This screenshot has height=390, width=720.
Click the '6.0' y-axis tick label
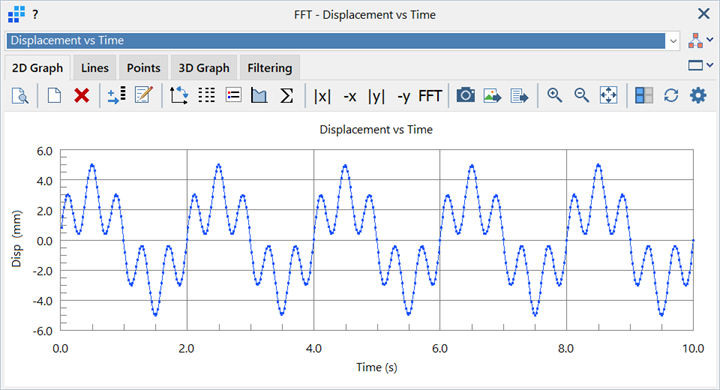(x=45, y=151)
